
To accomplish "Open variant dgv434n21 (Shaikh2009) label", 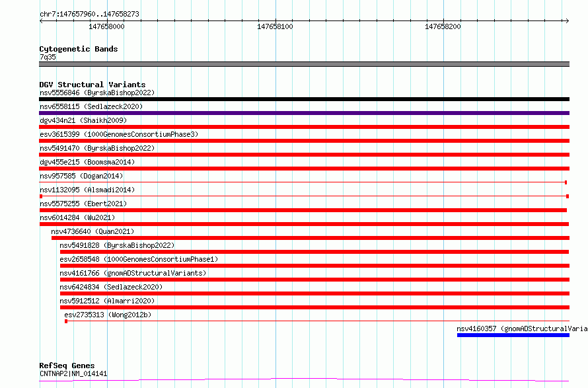I will (83, 120).
